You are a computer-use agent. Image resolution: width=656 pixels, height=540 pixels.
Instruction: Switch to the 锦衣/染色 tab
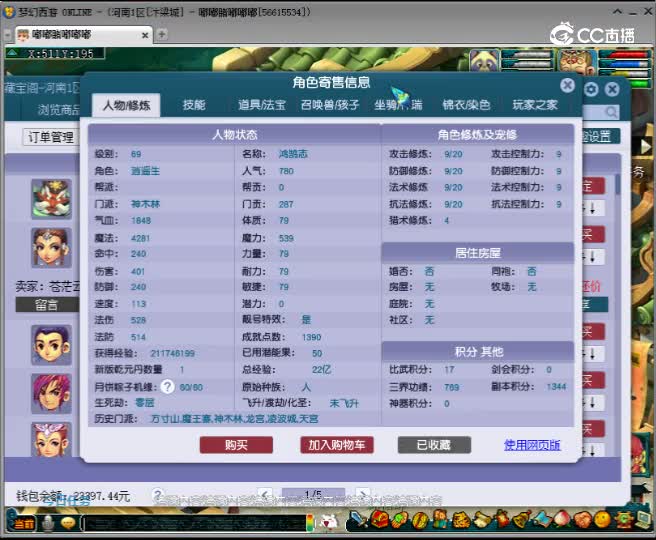pos(466,105)
